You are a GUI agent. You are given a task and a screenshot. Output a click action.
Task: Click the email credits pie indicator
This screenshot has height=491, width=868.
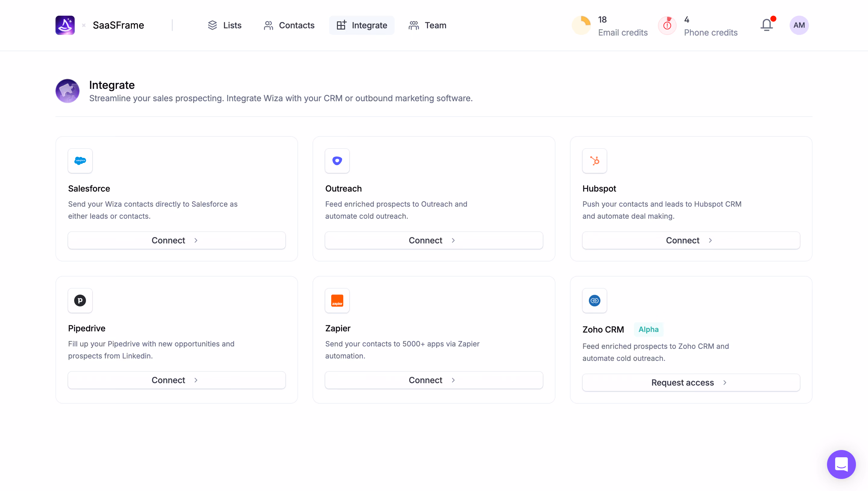pos(582,25)
